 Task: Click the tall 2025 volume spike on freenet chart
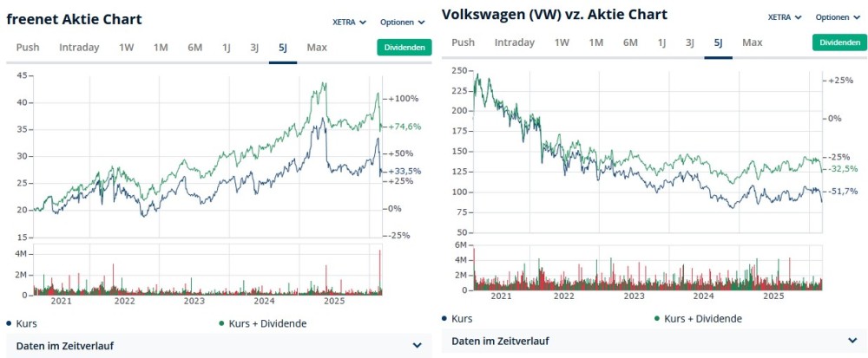coord(380,270)
